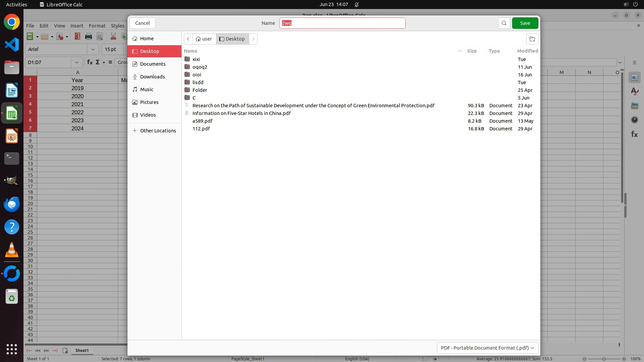Open the Format menu
The width and height of the screenshot is (644, 362).
97,26
